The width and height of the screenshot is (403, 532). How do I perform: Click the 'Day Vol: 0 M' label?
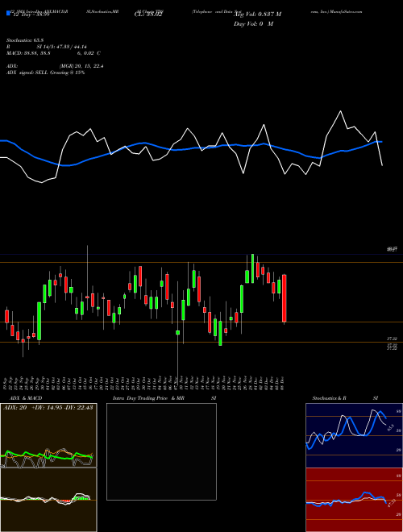254,24
